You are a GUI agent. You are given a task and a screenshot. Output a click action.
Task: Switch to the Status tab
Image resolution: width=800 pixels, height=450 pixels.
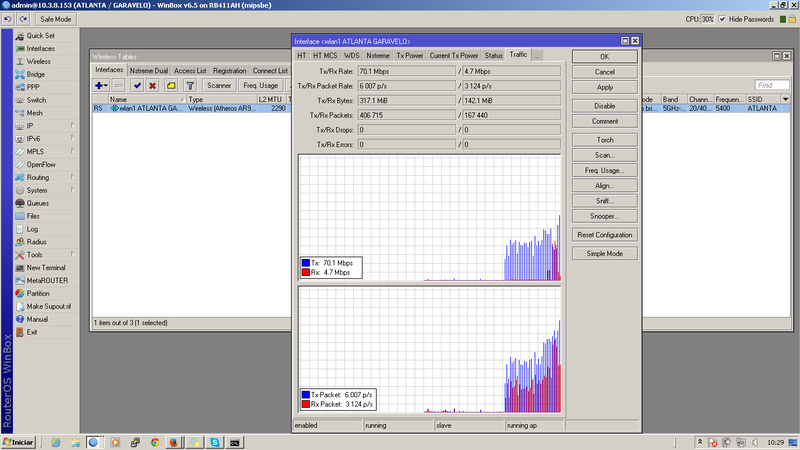[493, 56]
